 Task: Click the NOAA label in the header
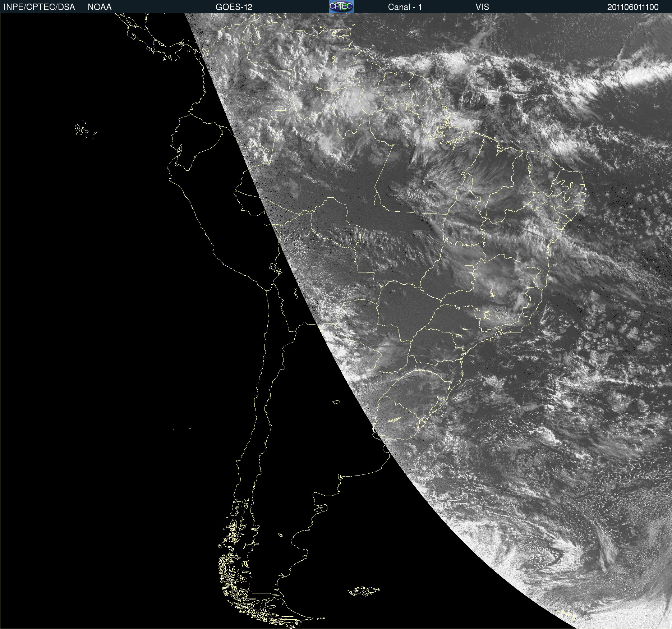(100, 7)
